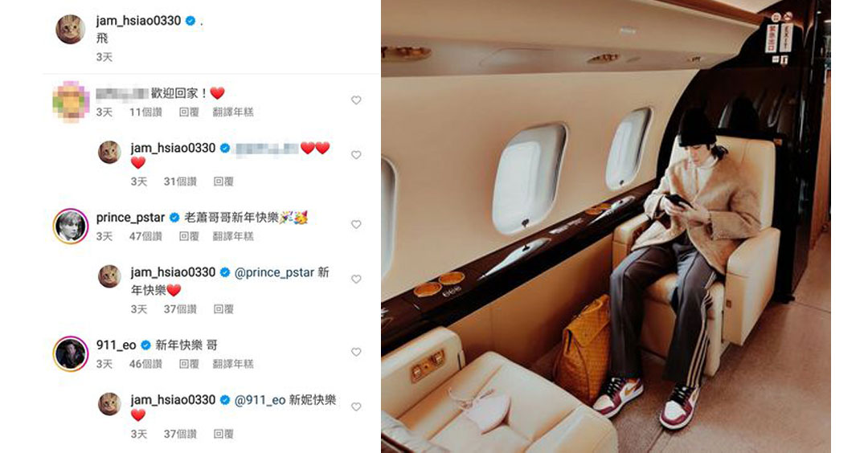Like prince_pstar's comment using the heart icon
The image size is (868, 453).
(x=356, y=225)
